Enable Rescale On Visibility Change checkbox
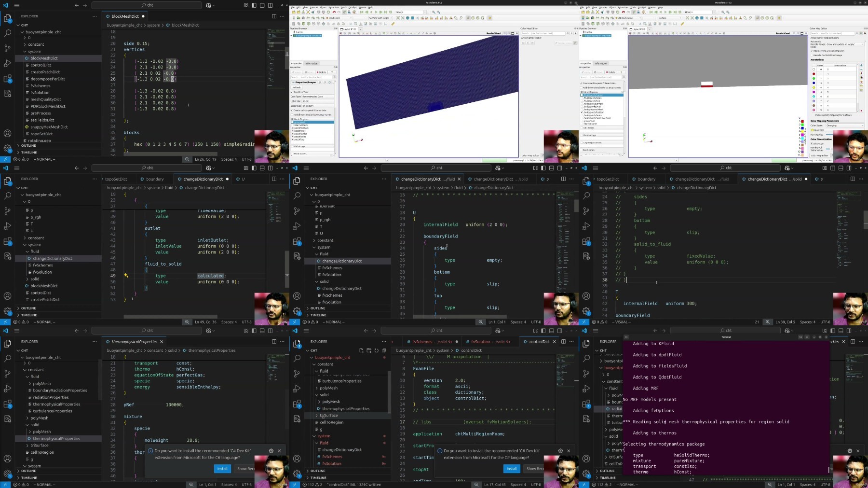Image resolution: width=868 pixels, height=488 pixels. [x=812, y=55]
